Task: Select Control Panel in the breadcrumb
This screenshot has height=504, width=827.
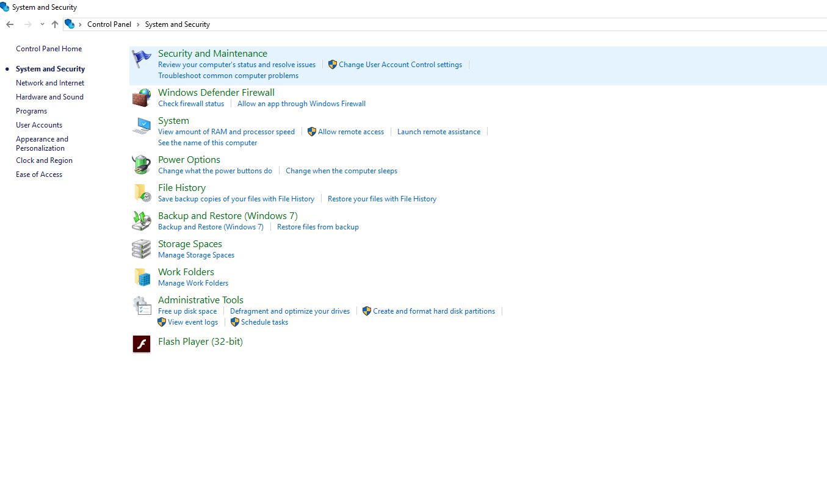Action: 109,24
